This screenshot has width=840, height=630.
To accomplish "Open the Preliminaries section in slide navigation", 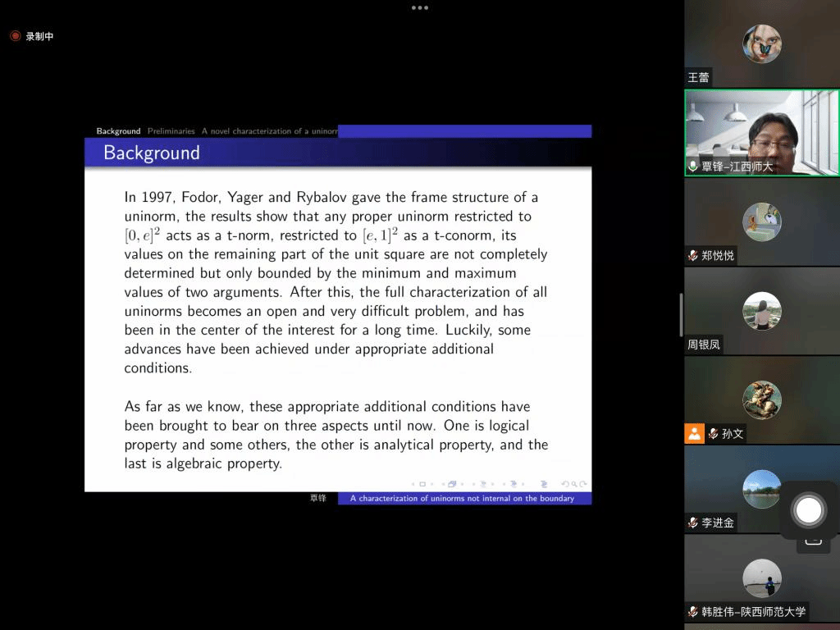I will [x=171, y=131].
